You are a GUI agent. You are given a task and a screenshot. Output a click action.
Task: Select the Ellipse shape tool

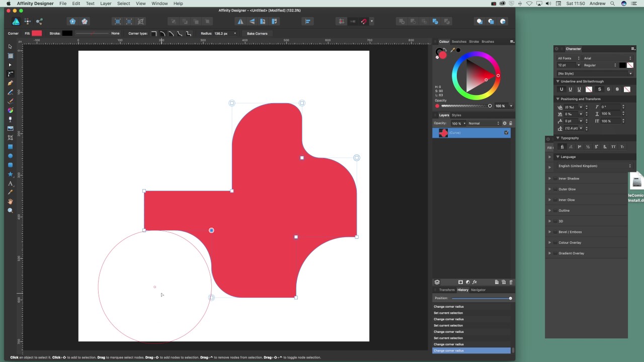[10, 155]
